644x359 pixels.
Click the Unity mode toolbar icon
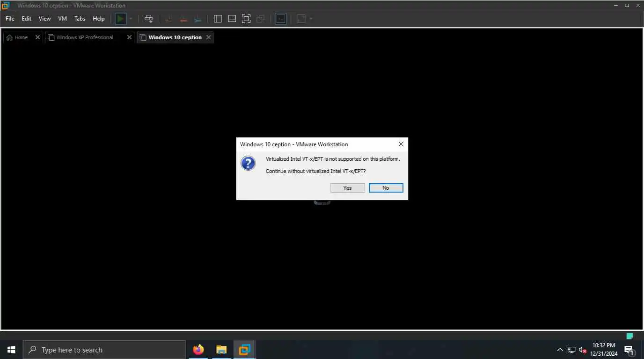261,19
